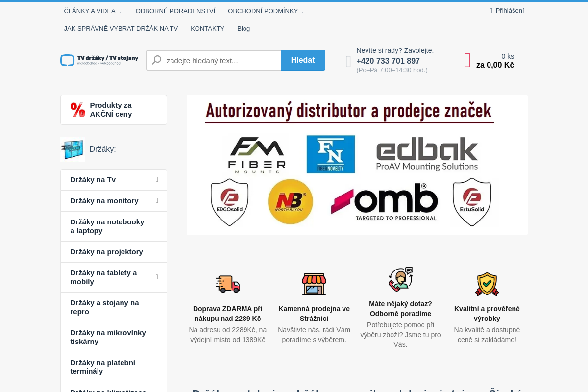588x392 pixels.
Task: Click the Hledat search button
Action: (303, 60)
